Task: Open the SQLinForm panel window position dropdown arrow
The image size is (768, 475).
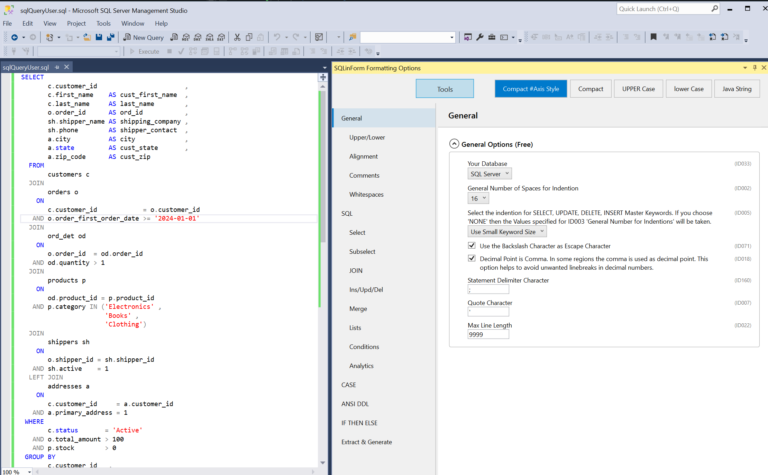Action: coord(745,68)
